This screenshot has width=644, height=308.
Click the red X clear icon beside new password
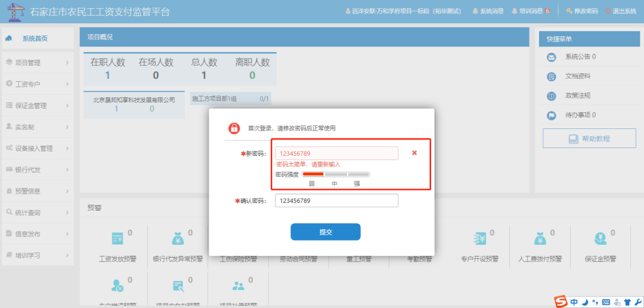[x=414, y=153]
